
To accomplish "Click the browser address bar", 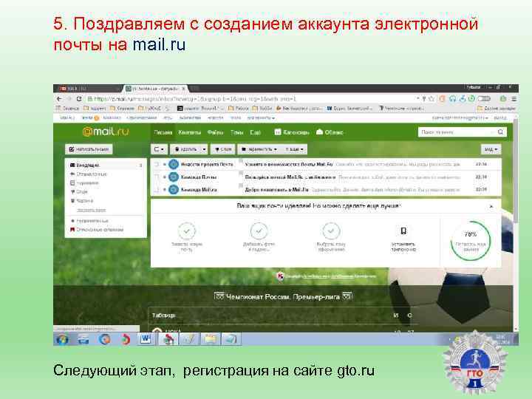I will tap(251, 99).
